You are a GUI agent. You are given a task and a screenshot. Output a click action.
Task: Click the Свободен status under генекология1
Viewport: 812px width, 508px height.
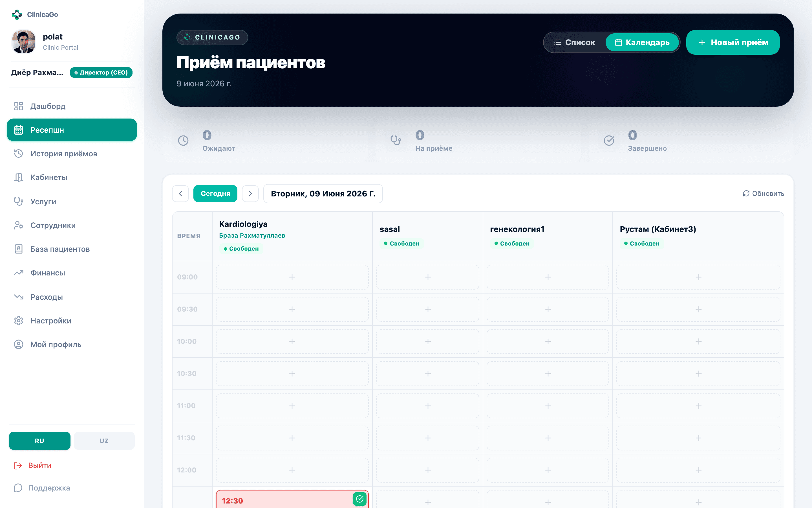coord(512,243)
